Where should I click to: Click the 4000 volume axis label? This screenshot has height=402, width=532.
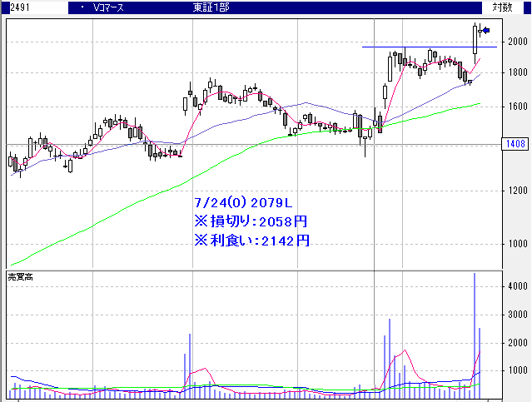(517, 285)
